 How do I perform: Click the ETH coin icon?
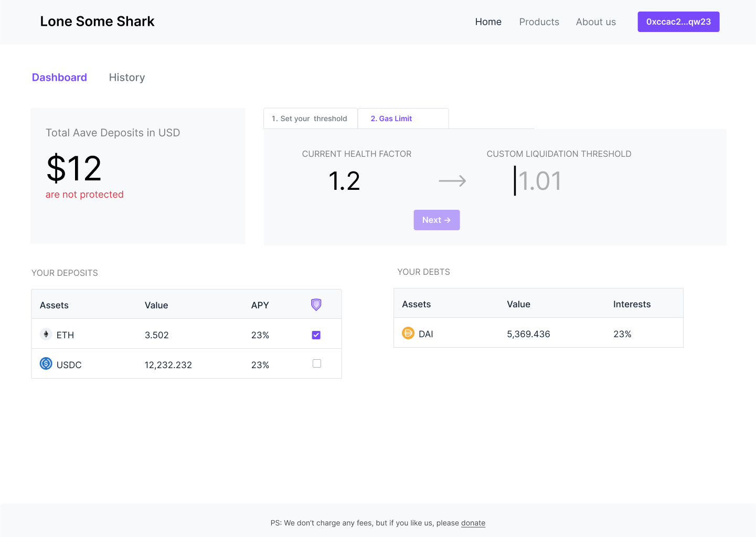click(46, 334)
